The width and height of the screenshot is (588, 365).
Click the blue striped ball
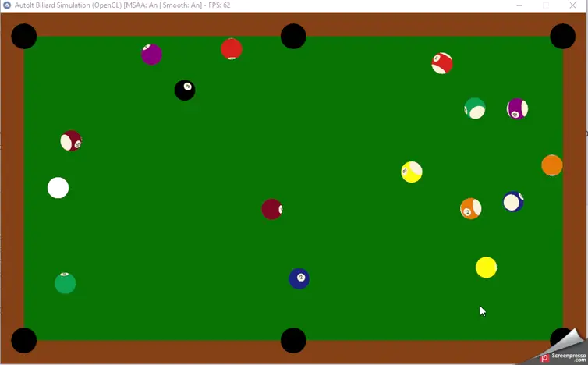(x=512, y=202)
